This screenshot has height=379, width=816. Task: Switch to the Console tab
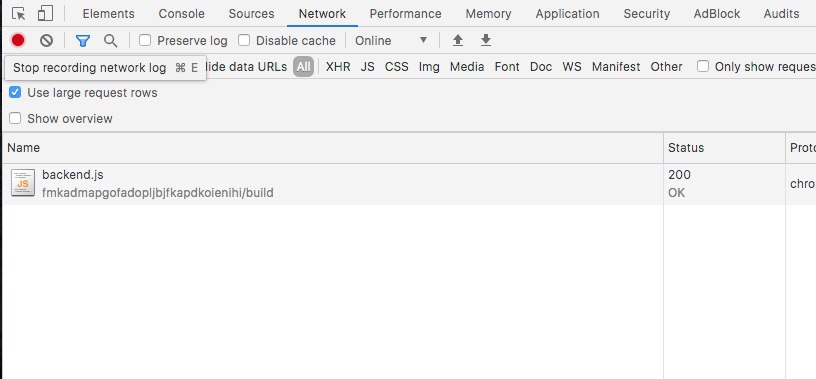[x=182, y=14]
